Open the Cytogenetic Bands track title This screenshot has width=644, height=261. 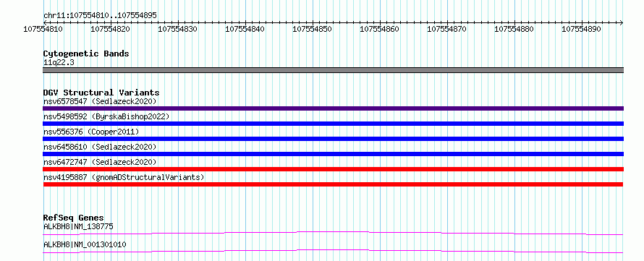86,54
